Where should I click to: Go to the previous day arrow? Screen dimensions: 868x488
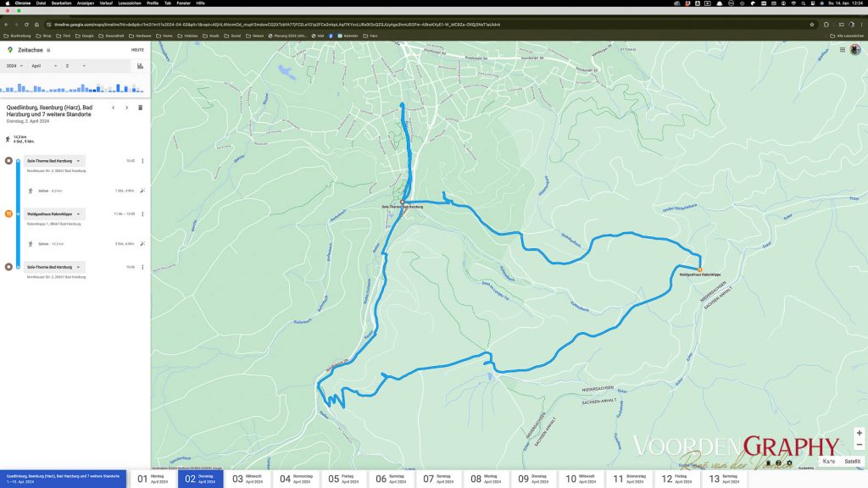(113, 108)
